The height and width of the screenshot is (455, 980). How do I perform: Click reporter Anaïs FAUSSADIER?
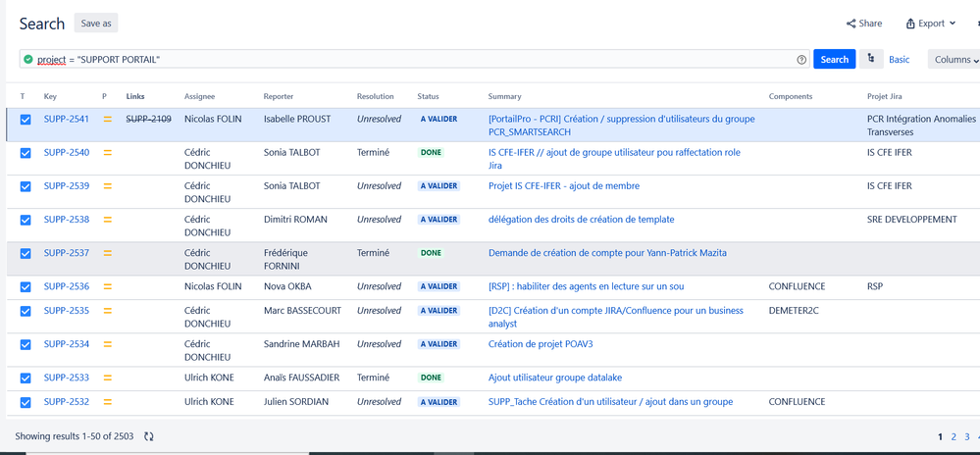[x=301, y=378]
